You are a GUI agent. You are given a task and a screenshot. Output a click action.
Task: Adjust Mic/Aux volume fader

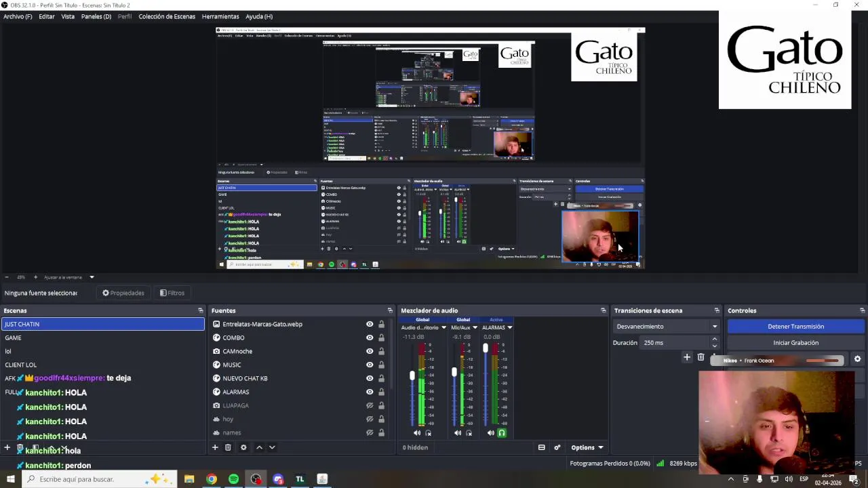pyautogui.click(x=454, y=373)
